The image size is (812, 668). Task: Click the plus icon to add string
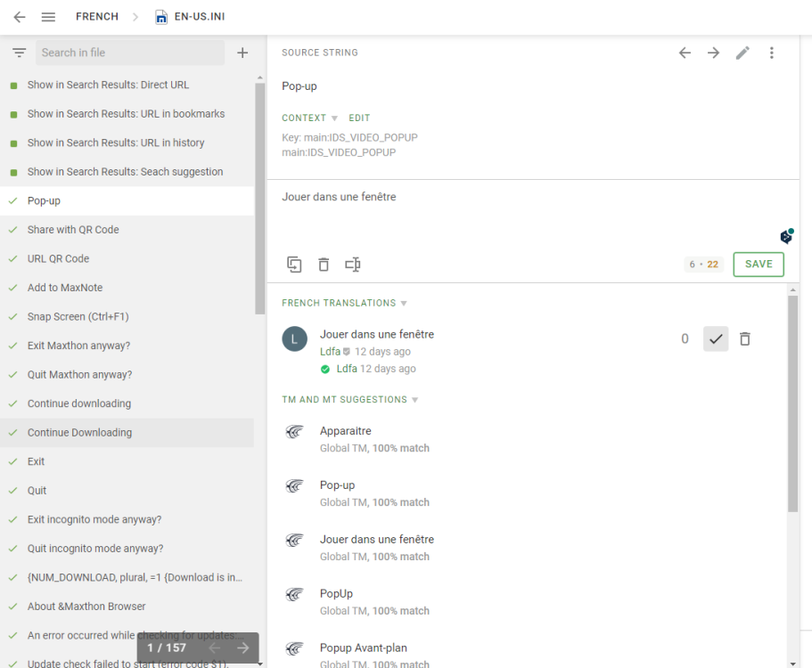pos(242,53)
